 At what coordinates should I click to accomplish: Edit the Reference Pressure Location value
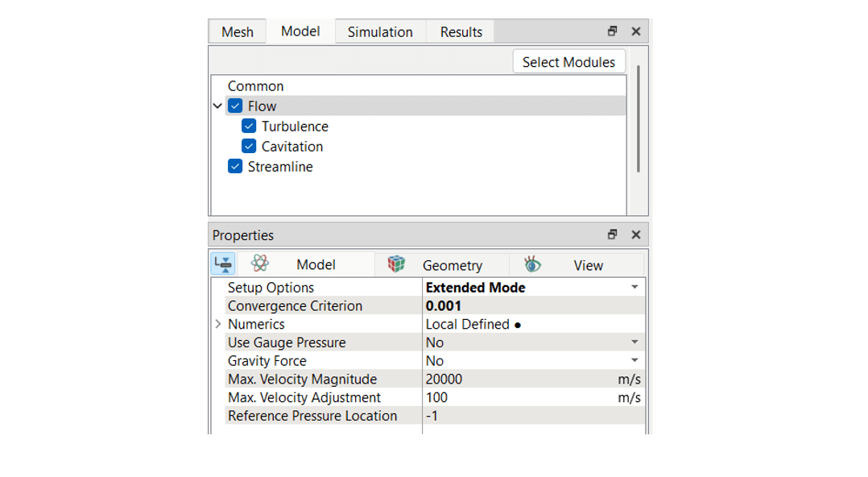(x=534, y=416)
